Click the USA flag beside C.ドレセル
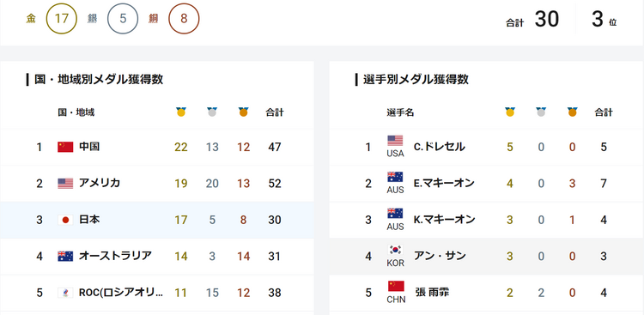 click(395, 141)
